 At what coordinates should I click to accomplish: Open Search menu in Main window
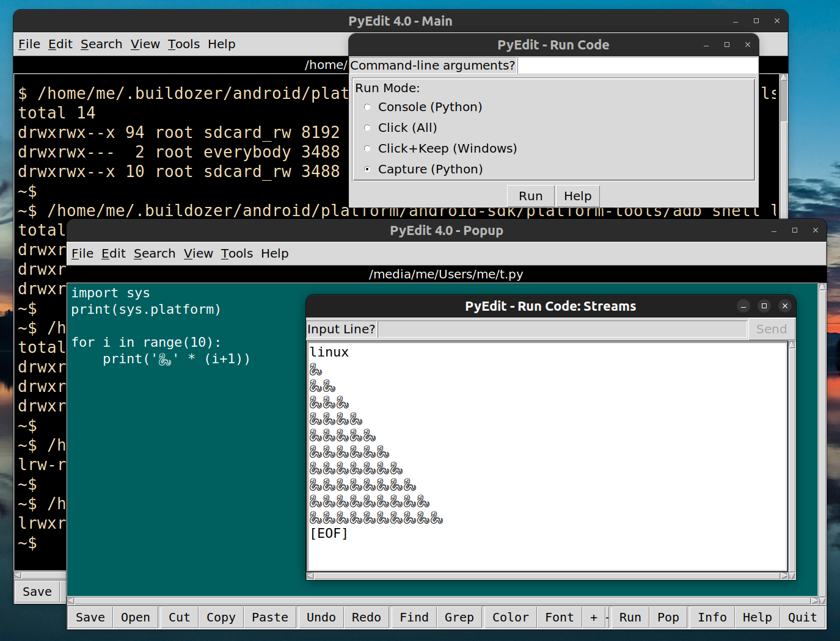point(101,44)
